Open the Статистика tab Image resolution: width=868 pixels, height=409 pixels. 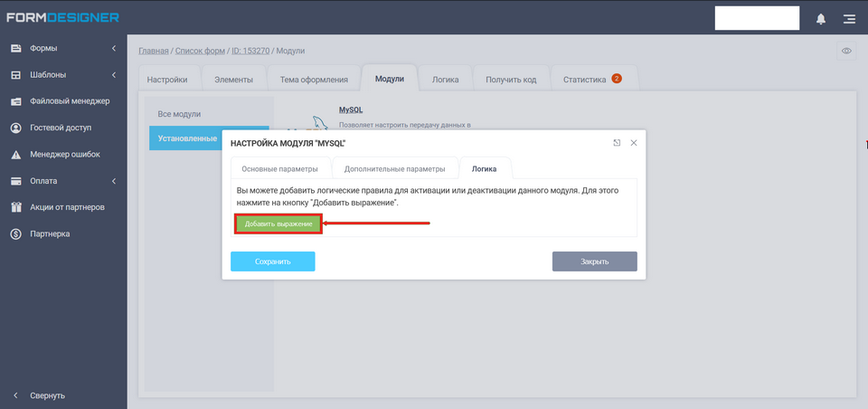pos(590,80)
